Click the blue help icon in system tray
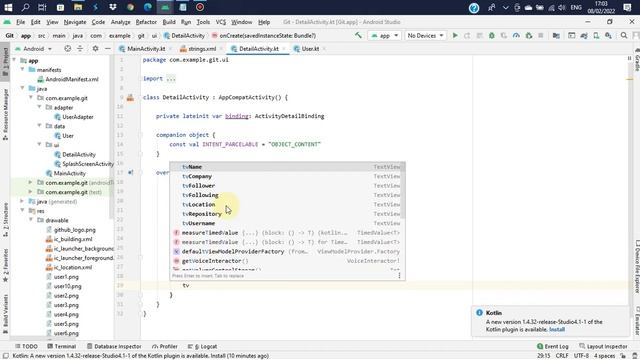The width and height of the screenshot is (640, 360). [x=474, y=8]
